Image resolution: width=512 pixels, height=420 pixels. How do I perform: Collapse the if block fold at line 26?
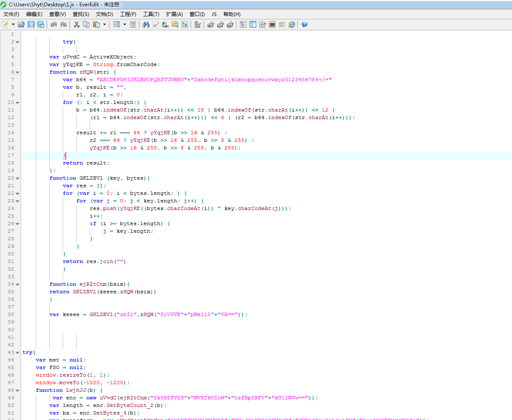[18, 223]
